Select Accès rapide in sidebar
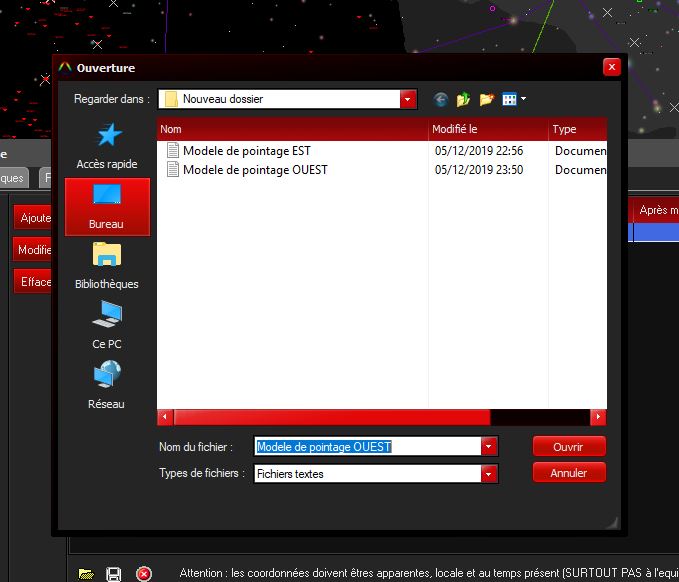This screenshot has width=679, height=582. [107, 146]
